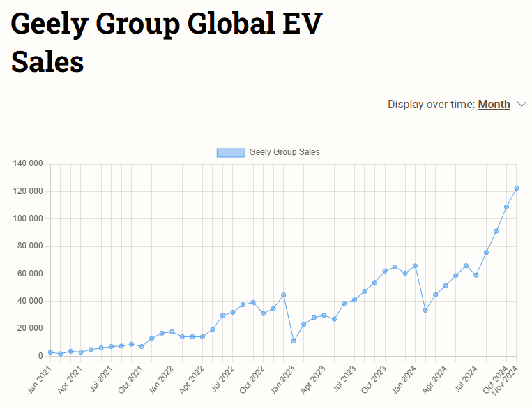
Task: Click the Geely Group Global EV Sales heading
Action: tap(167, 43)
